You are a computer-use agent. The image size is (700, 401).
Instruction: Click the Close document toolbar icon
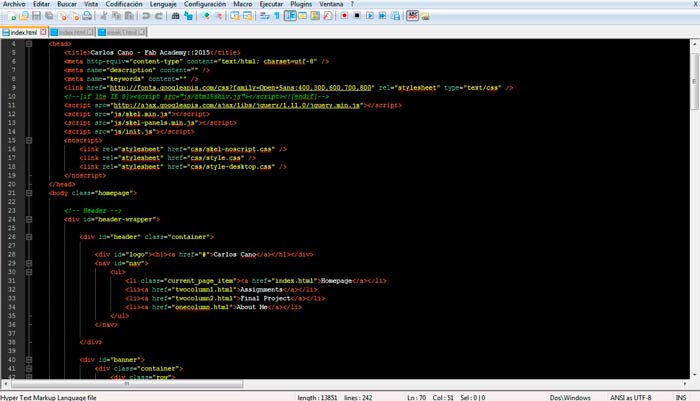tap(62, 17)
